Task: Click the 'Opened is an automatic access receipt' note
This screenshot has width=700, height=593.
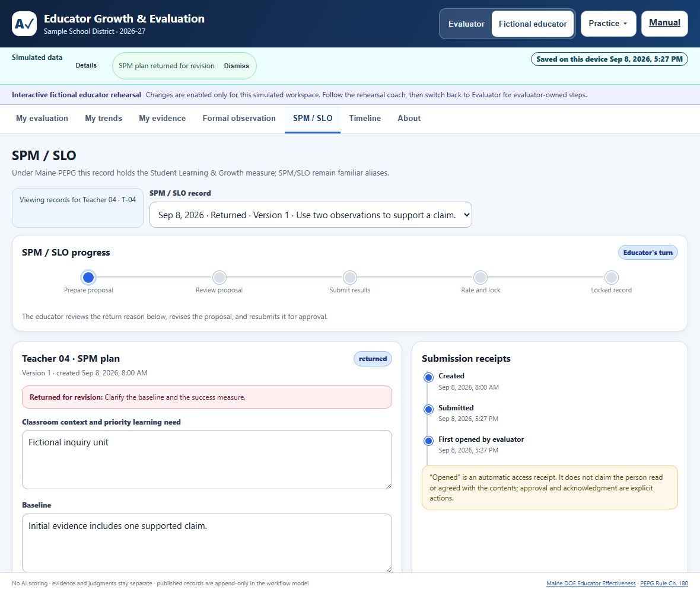Action: pyautogui.click(x=549, y=487)
